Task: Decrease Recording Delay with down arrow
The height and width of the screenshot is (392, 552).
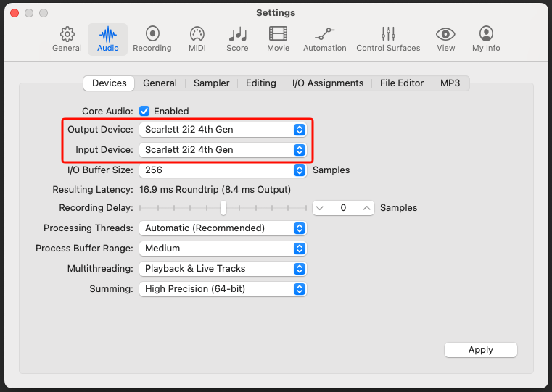Action: point(320,208)
